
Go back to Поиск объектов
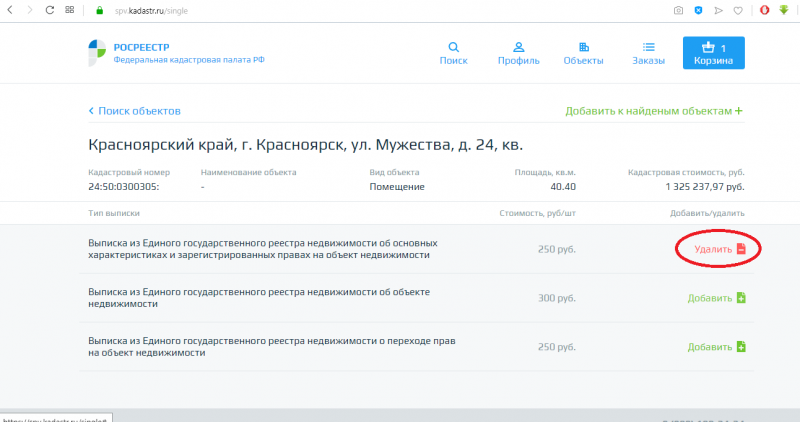[x=135, y=111]
